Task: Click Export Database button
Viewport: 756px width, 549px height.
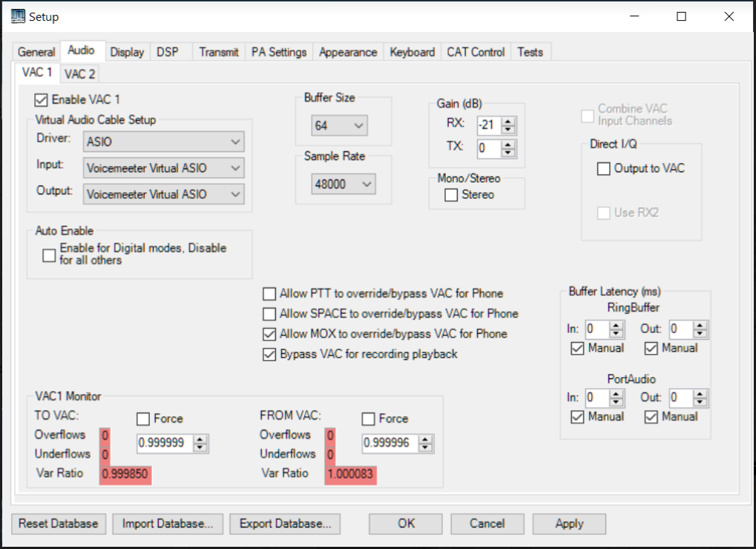Action: click(285, 524)
